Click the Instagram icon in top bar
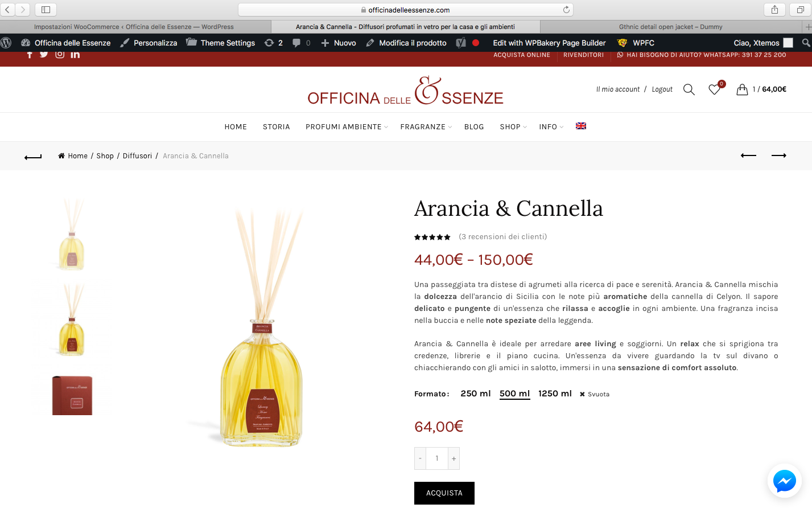 pyautogui.click(x=60, y=54)
